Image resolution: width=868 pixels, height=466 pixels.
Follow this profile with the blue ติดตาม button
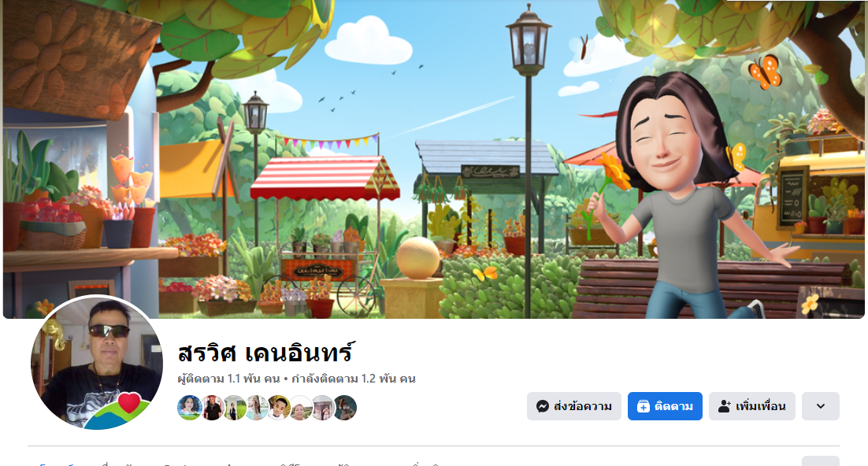(x=665, y=406)
